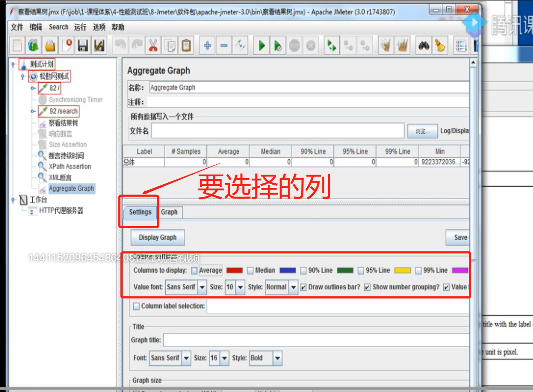This screenshot has height=392, width=533.
Task: Click the Display Graph button
Action: coord(158,237)
